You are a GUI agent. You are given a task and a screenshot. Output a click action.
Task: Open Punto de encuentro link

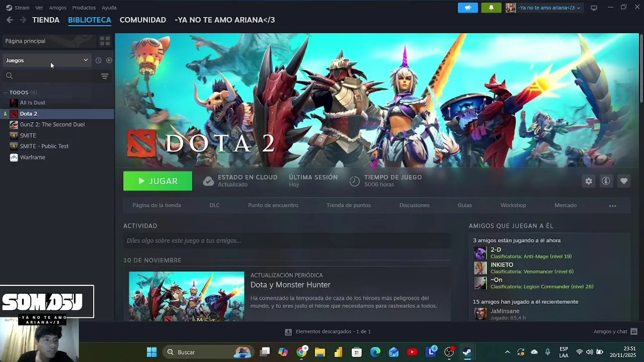273,205
